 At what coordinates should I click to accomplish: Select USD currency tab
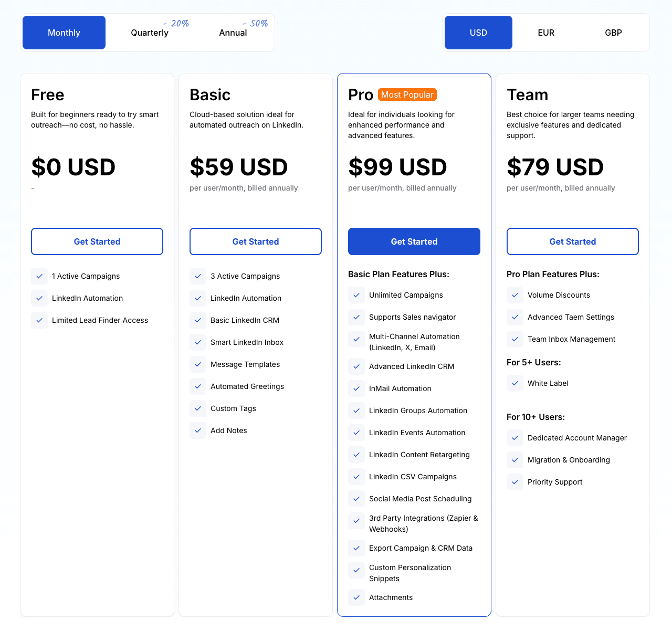478,33
